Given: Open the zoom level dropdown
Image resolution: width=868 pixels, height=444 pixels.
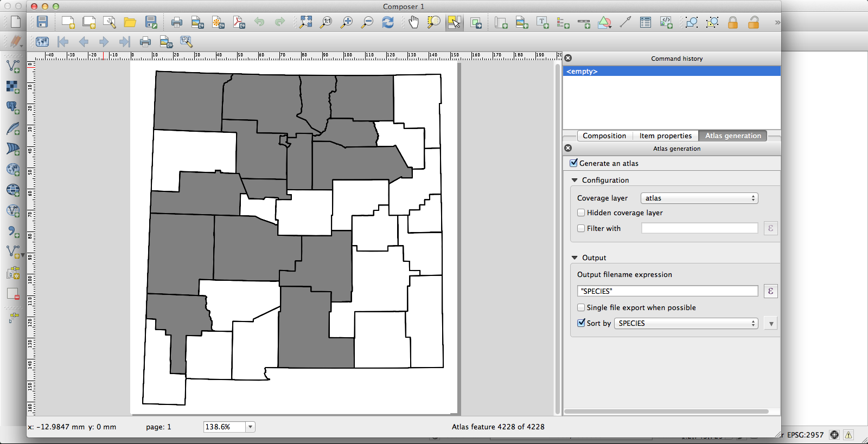Looking at the screenshot, I should point(250,427).
